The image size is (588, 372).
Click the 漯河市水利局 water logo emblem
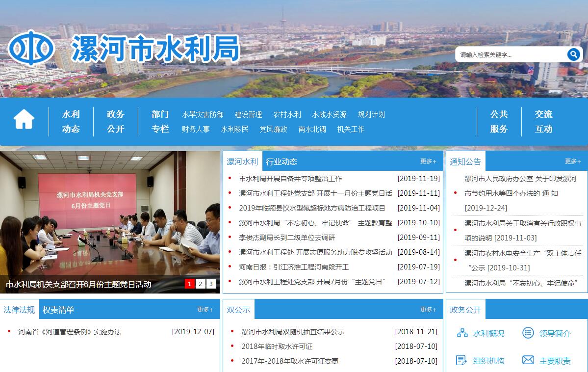point(31,48)
